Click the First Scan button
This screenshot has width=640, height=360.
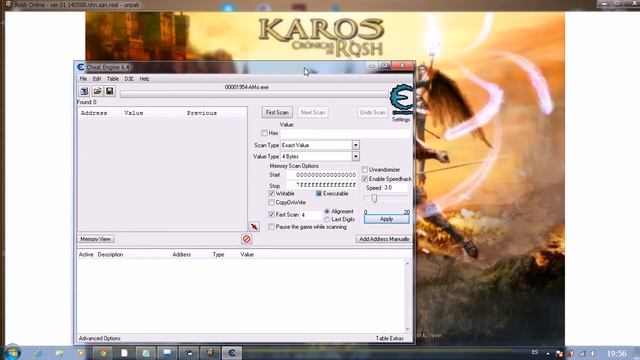pyautogui.click(x=277, y=113)
